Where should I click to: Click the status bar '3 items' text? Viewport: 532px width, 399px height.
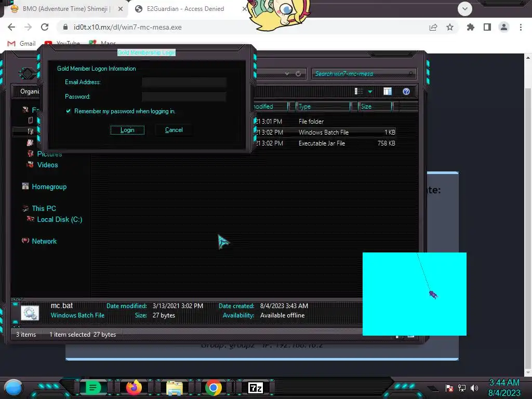[x=26, y=335]
